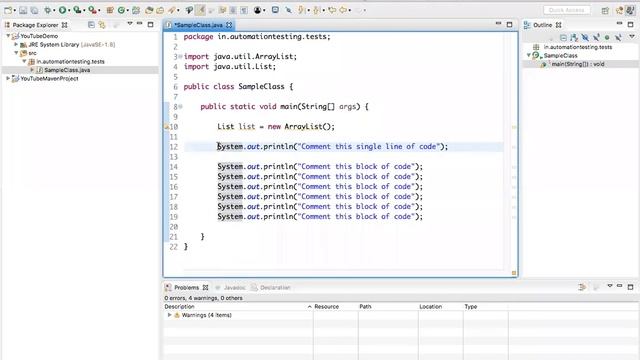Collapse the src folder node
The width and height of the screenshot is (640, 360).
click(16, 53)
